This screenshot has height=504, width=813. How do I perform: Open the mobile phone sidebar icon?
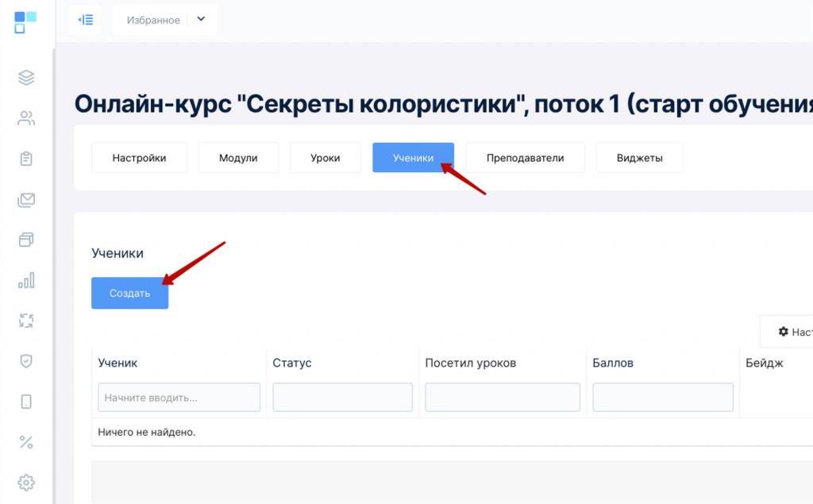(26, 402)
